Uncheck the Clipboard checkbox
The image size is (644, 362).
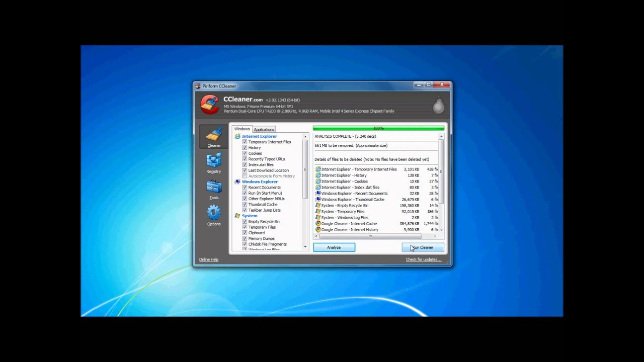245,233
